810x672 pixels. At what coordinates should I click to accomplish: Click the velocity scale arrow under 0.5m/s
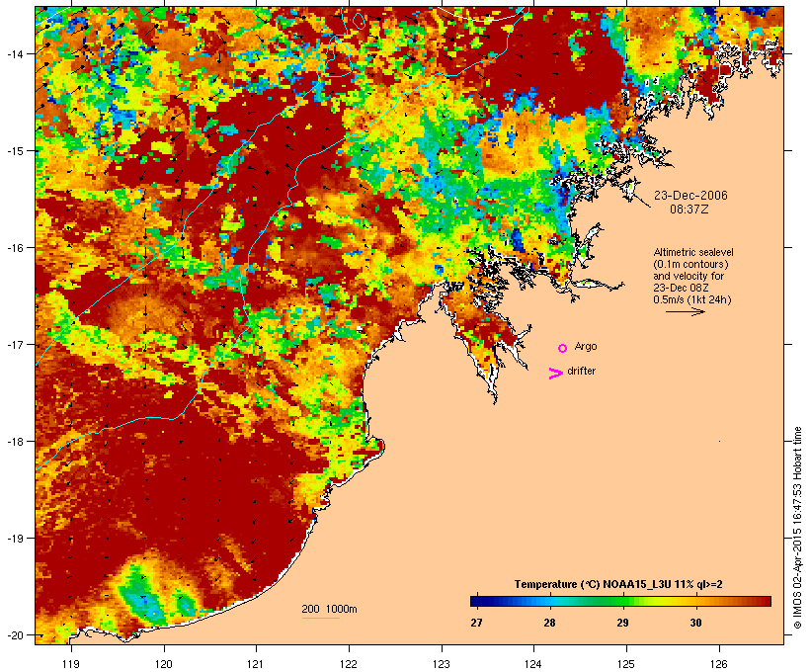[685, 311]
